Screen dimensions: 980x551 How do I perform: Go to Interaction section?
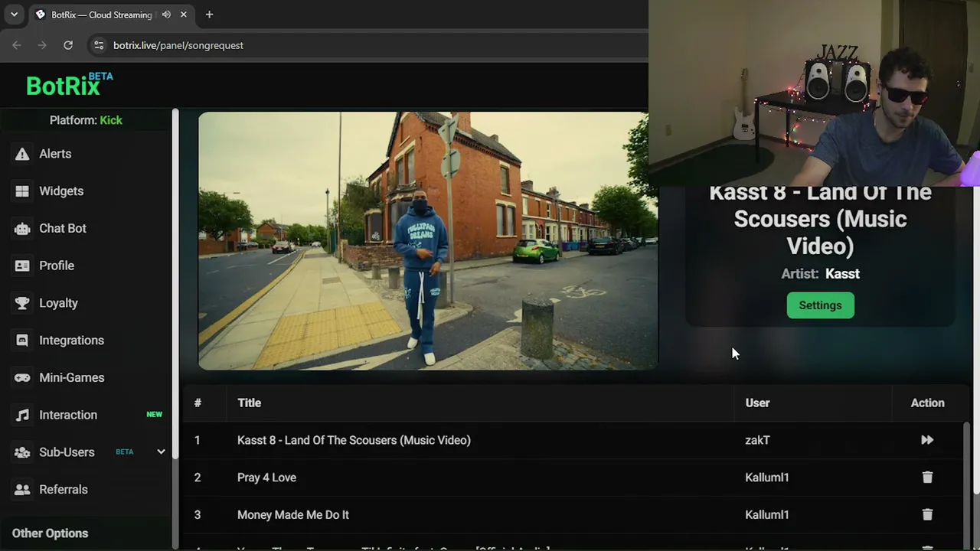click(x=68, y=415)
